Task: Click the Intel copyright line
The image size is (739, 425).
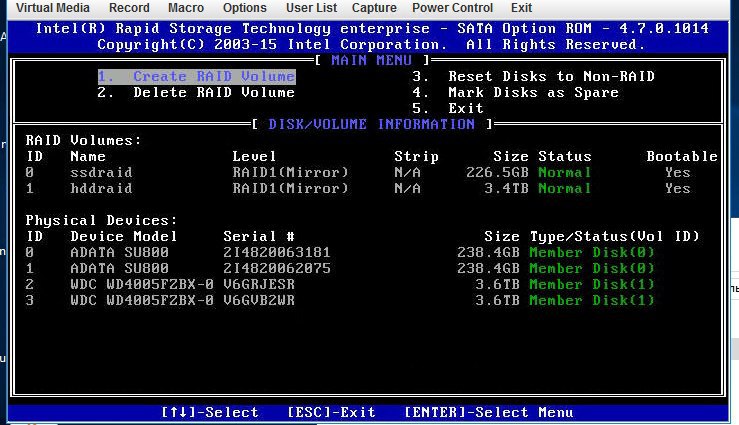Action: point(371,44)
